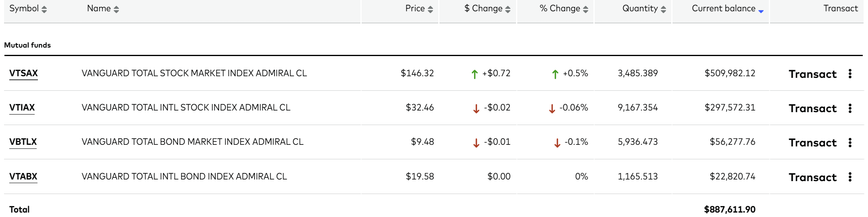Image resolution: width=868 pixels, height=217 pixels.
Task: Open the VTABX symbol link
Action: 23,177
